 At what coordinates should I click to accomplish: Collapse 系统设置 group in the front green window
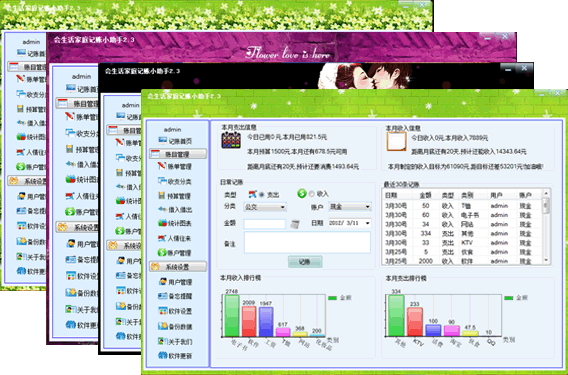tap(178, 267)
